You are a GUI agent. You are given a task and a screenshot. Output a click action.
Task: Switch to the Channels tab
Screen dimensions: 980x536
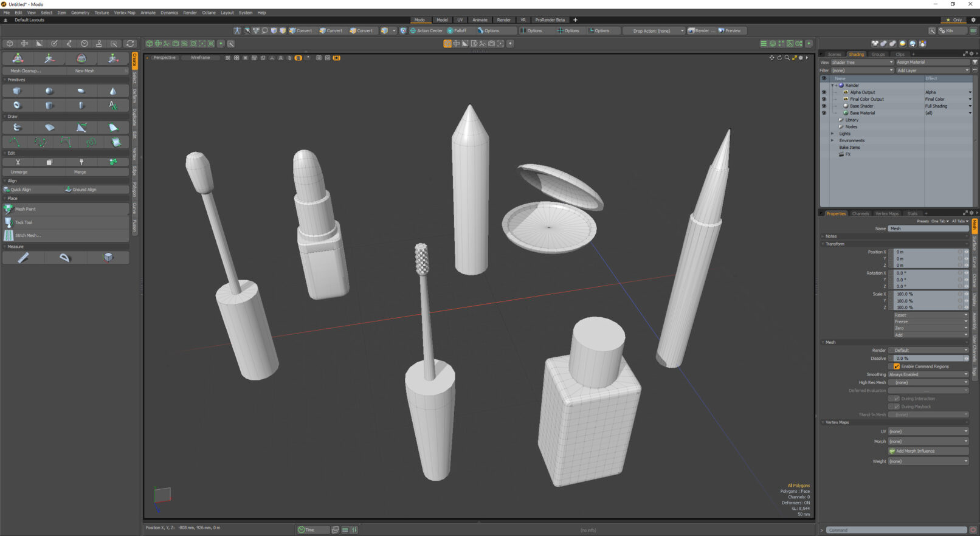[x=860, y=213]
